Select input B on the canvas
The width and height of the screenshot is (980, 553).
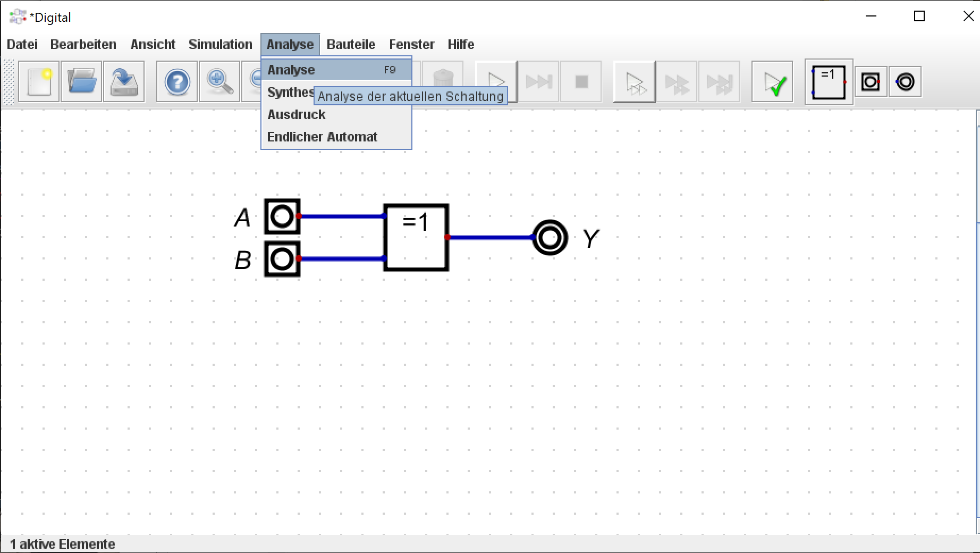[x=282, y=259]
